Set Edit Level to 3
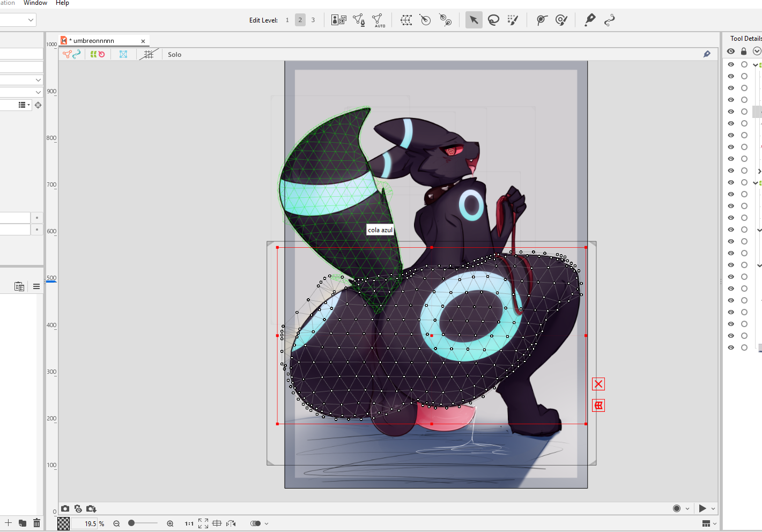 [x=313, y=20]
